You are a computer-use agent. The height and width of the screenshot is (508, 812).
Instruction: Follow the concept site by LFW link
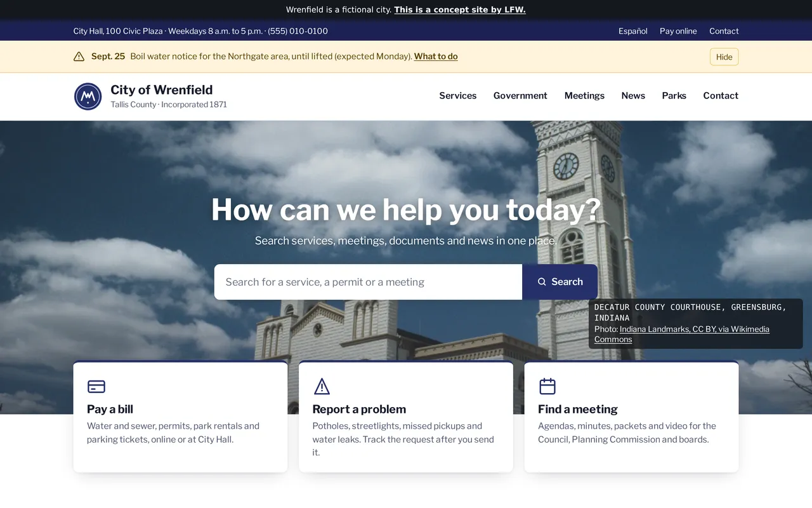point(460,10)
